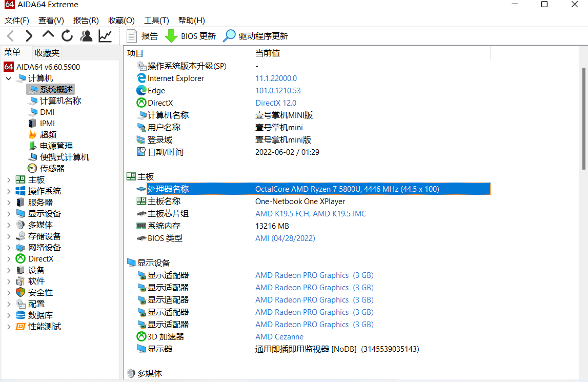Image resolution: width=588 pixels, height=382 pixels.
Task: Click the 安全性 shield icon
Action: pos(21,292)
